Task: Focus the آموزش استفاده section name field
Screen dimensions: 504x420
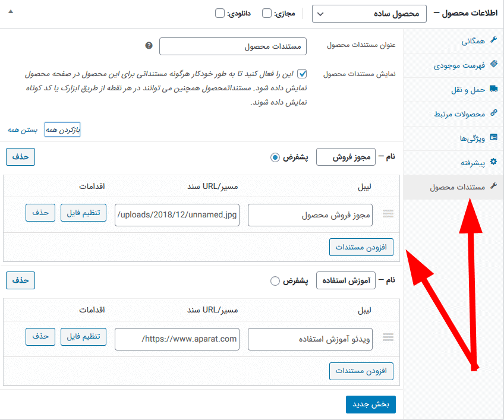Action: click(345, 281)
